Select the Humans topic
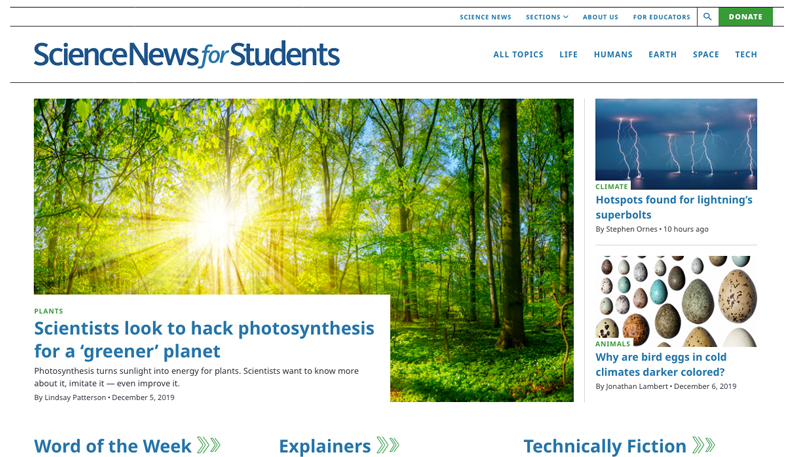Image resolution: width=800 pixels, height=457 pixels. 613,55
